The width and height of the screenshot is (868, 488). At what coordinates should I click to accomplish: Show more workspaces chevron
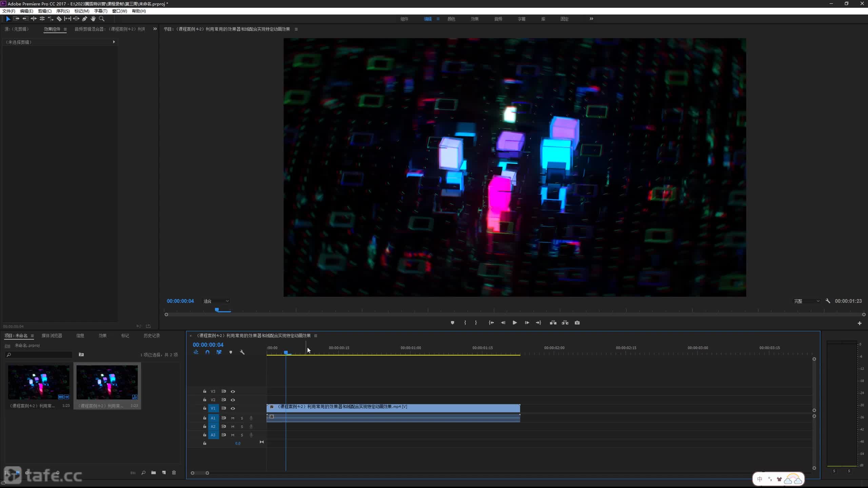(x=591, y=19)
